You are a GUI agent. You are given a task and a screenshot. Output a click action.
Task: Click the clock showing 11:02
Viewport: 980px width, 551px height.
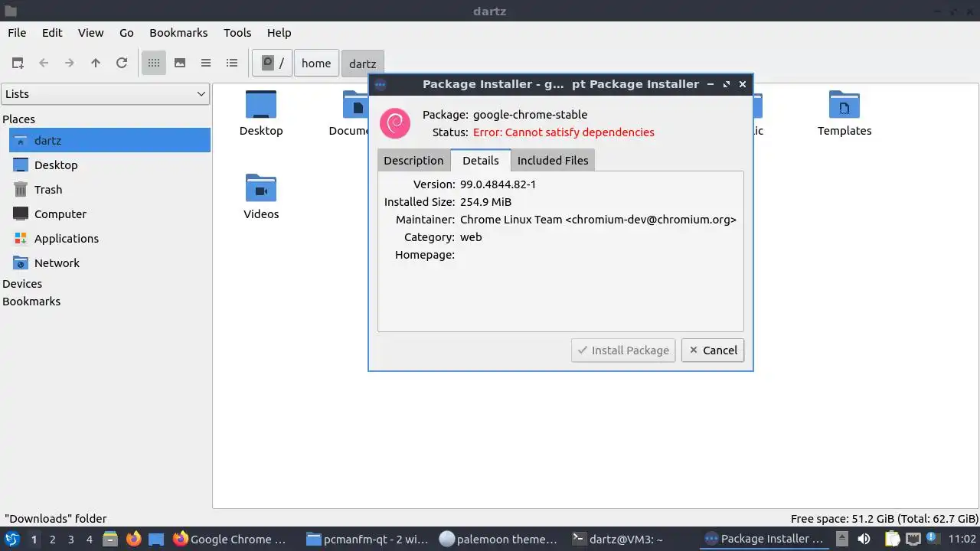(962, 539)
